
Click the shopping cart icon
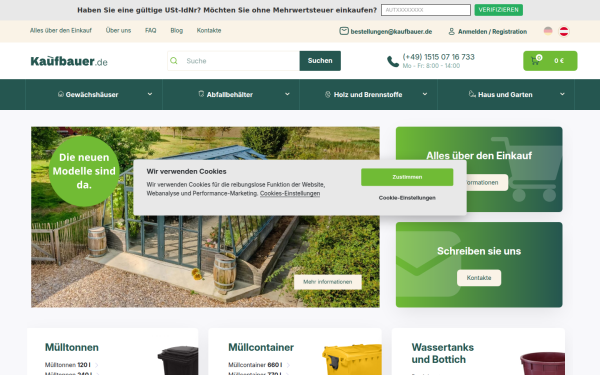(536, 60)
